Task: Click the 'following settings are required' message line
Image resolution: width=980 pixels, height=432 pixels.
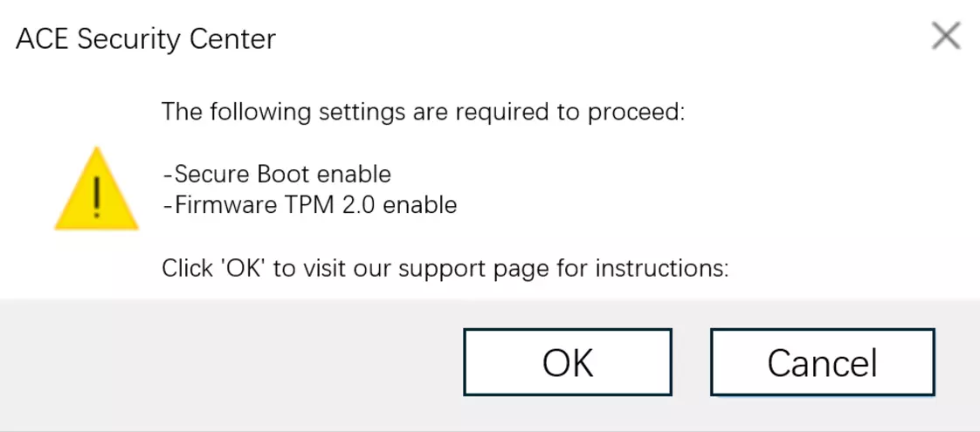Action: [x=423, y=113]
